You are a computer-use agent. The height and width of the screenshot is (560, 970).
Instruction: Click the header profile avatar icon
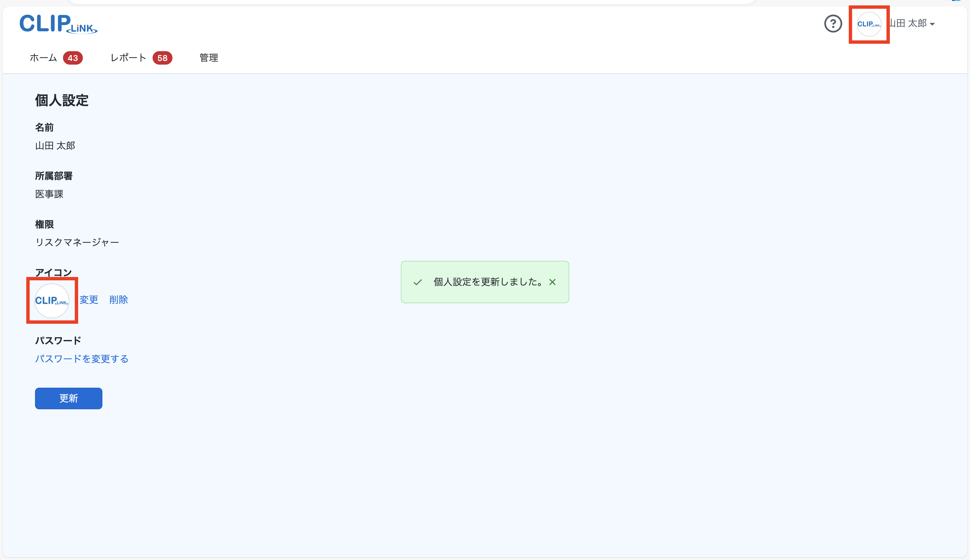click(x=869, y=24)
